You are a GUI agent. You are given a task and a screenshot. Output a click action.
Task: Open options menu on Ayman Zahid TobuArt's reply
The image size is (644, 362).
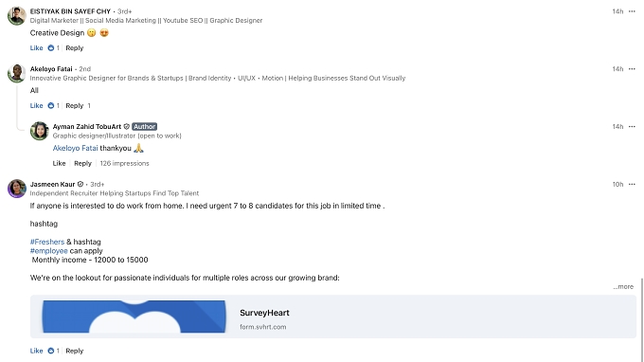click(x=632, y=127)
